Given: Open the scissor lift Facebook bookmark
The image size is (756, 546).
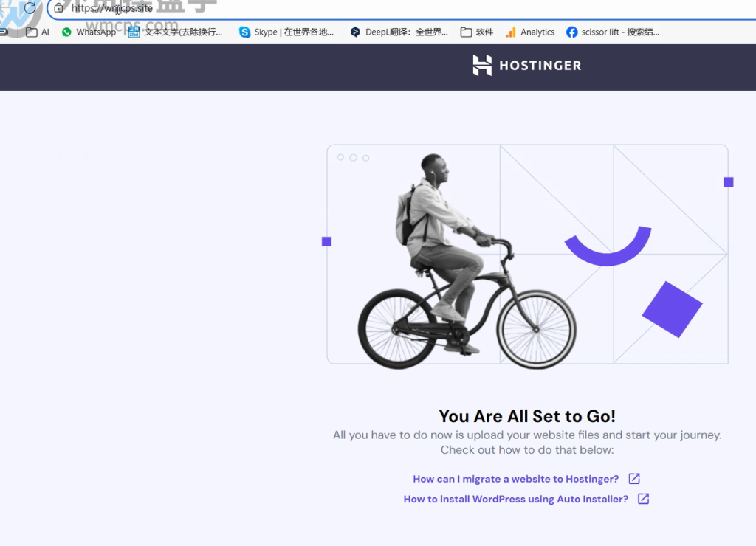Looking at the screenshot, I should 612,32.
